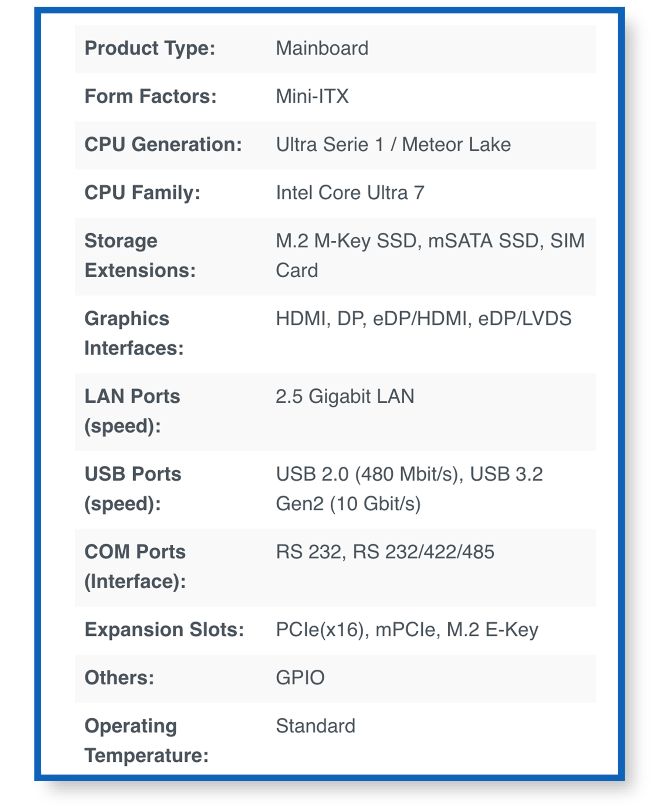The height and width of the screenshot is (812, 655).
Task: Click the CPU Family label
Action: coord(142,193)
